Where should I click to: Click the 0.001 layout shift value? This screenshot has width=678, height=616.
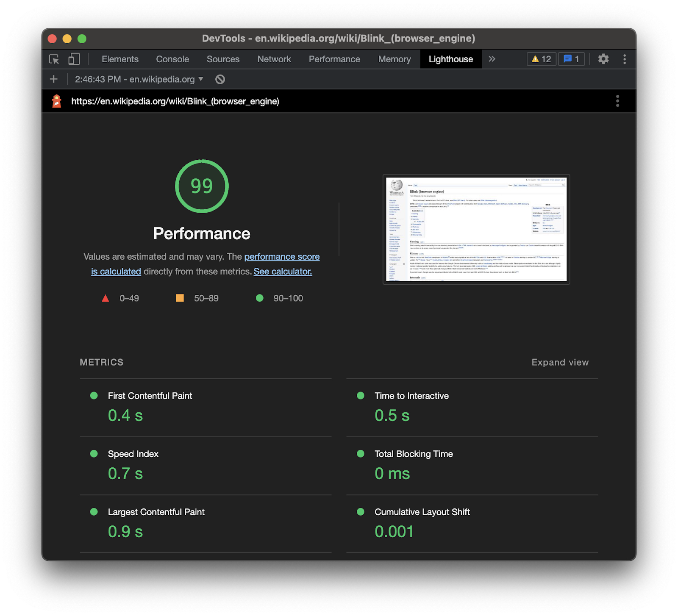pyautogui.click(x=394, y=531)
